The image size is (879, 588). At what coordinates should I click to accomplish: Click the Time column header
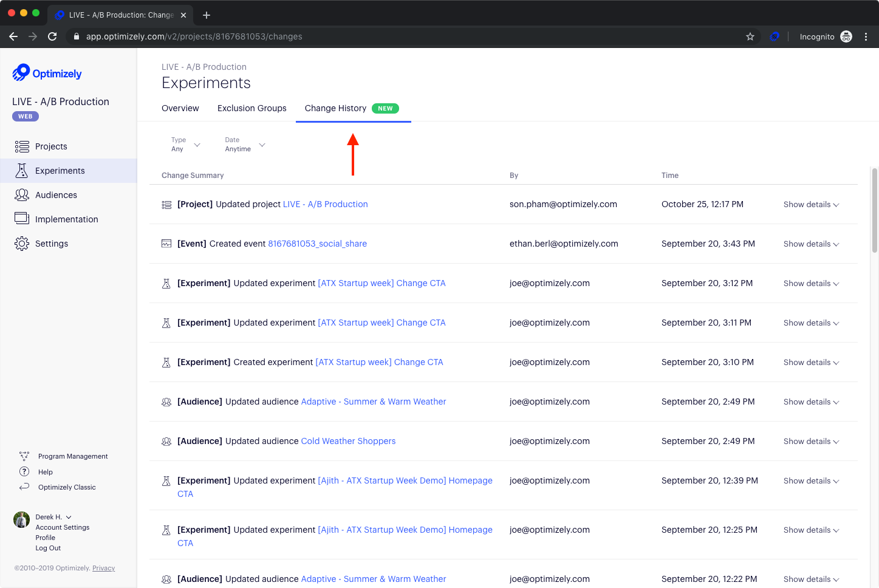tap(670, 176)
